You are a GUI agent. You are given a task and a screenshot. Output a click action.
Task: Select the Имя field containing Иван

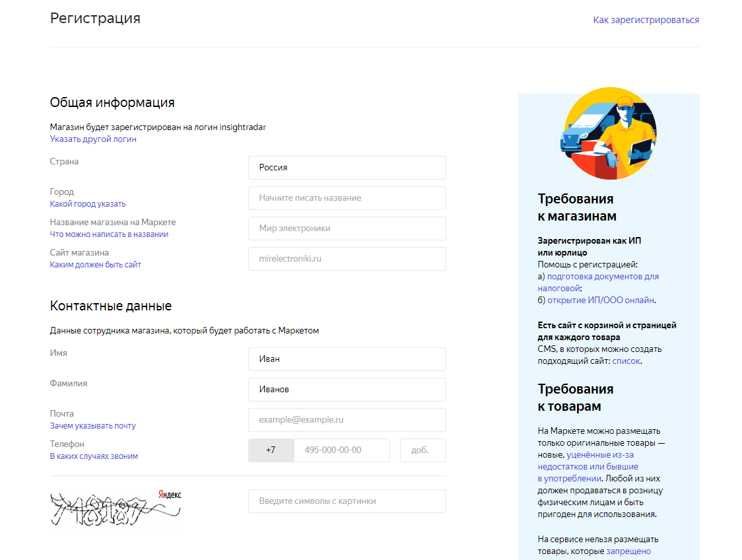pos(347,359)
